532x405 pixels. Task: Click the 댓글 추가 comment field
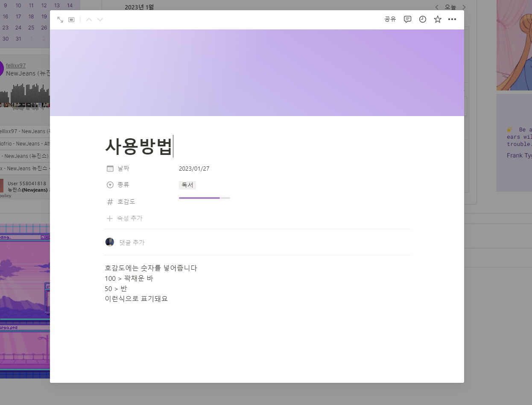click(132, 242)
